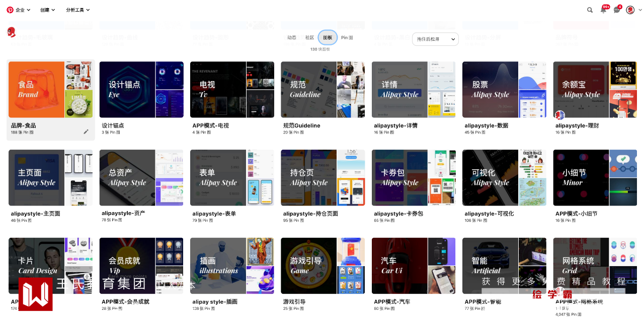Click the alipaystyle-数据 board title
The image size is (644, 324).
pos(487,125)
